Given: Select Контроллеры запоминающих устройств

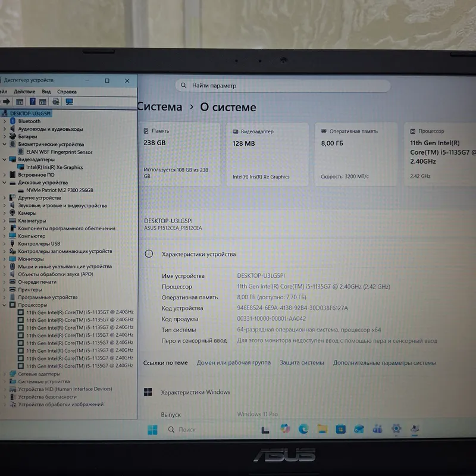Looking at the screenshot, I should 65,251.
